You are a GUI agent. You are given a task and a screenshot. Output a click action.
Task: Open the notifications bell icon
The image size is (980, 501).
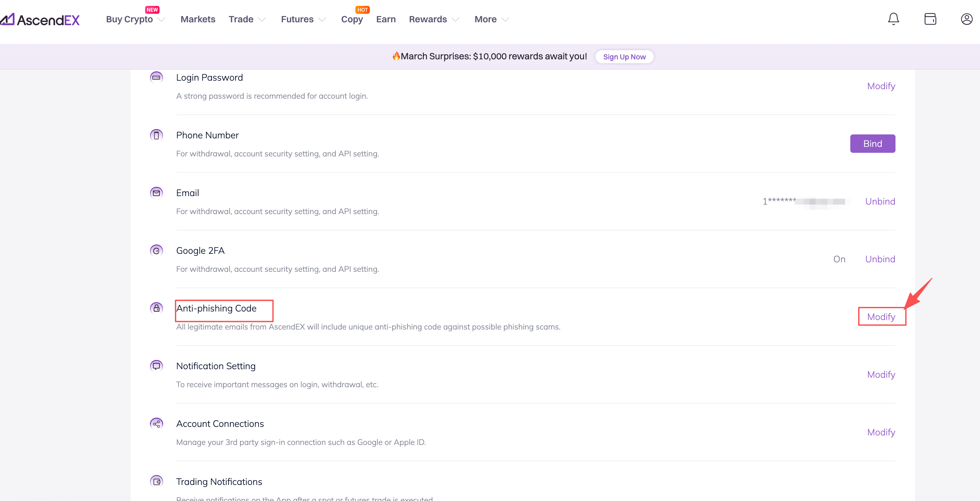(893, 19)
